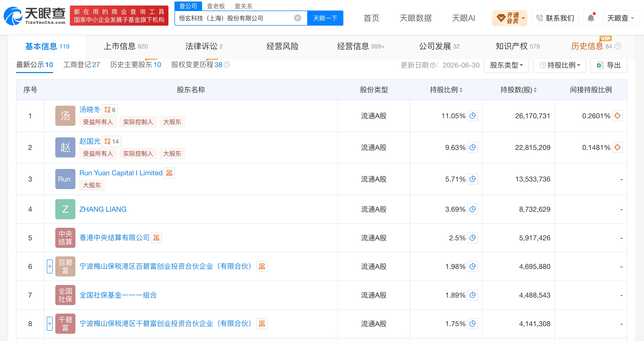Image resolution: width=644 pixels, height=341 pixels.
Task: Open the 持股比例 filter dropdown
Action: [x=560, y=65]
